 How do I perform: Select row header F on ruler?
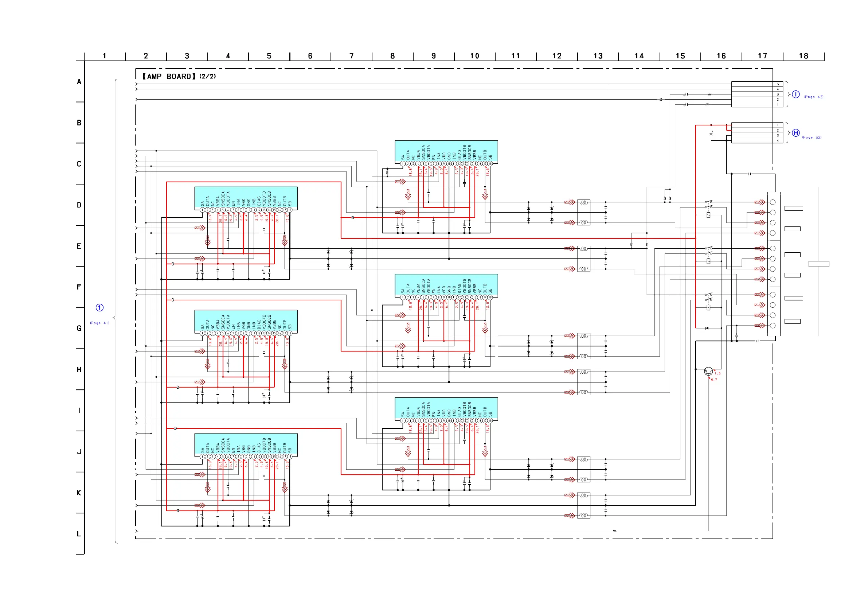pyautogui.click(x=79, y=287)
